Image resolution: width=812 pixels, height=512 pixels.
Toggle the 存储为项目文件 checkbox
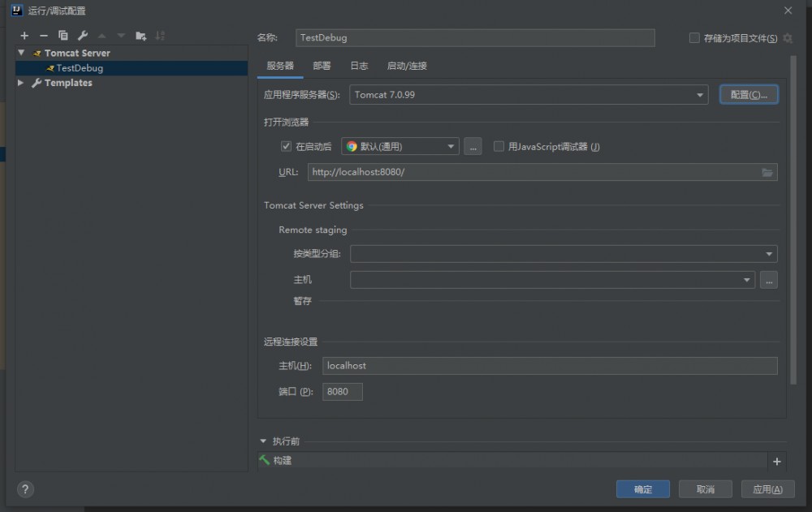pos(694,38)
